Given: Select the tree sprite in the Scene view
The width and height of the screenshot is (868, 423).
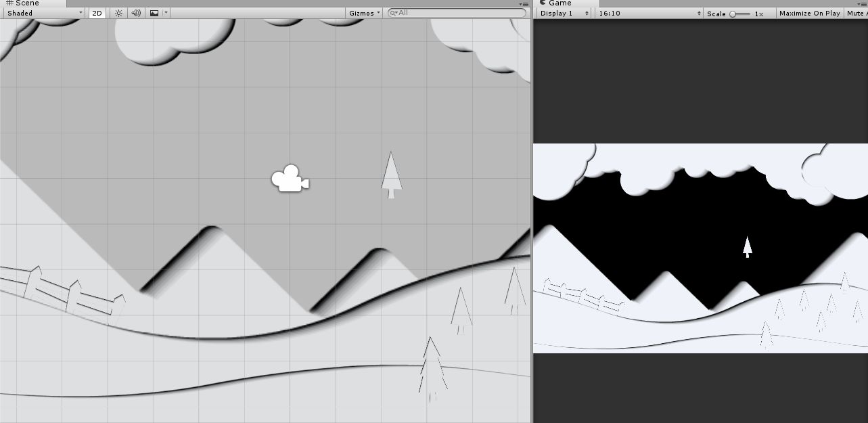Looking at the screenshot, I should click(x=392, y=175).
